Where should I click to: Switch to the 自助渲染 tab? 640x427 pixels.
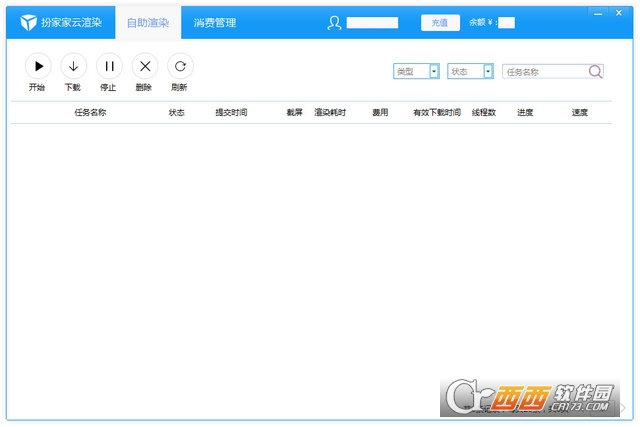148,23
